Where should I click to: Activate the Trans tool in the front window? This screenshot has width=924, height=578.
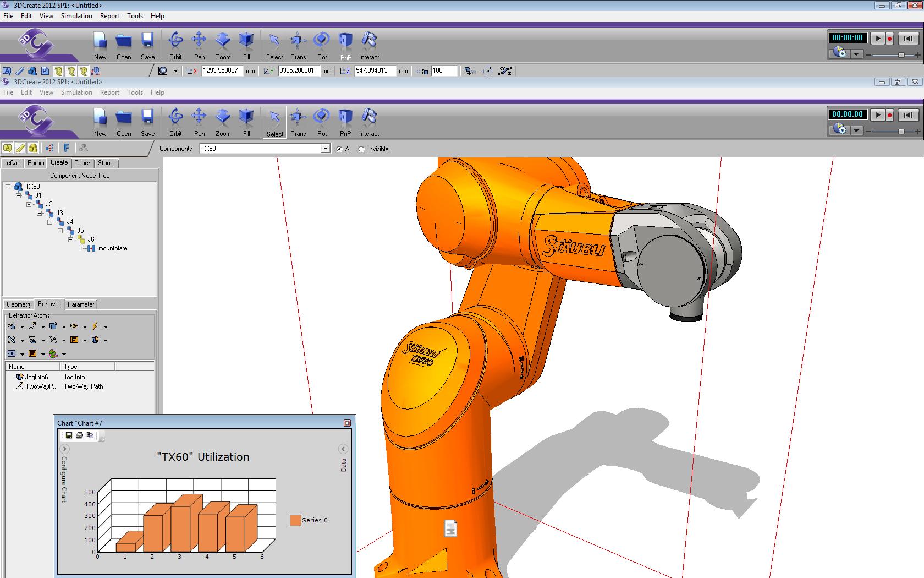298,122
